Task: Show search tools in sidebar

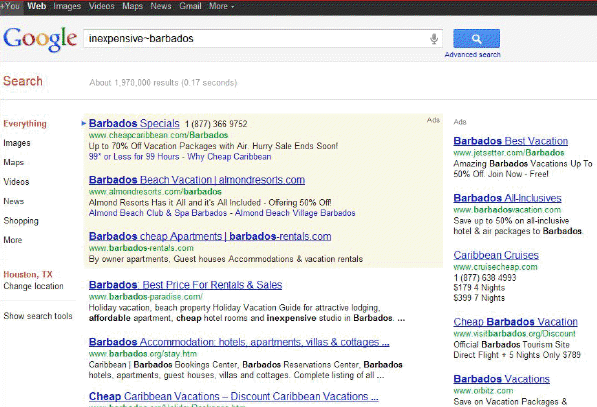Action: (38, 316)
